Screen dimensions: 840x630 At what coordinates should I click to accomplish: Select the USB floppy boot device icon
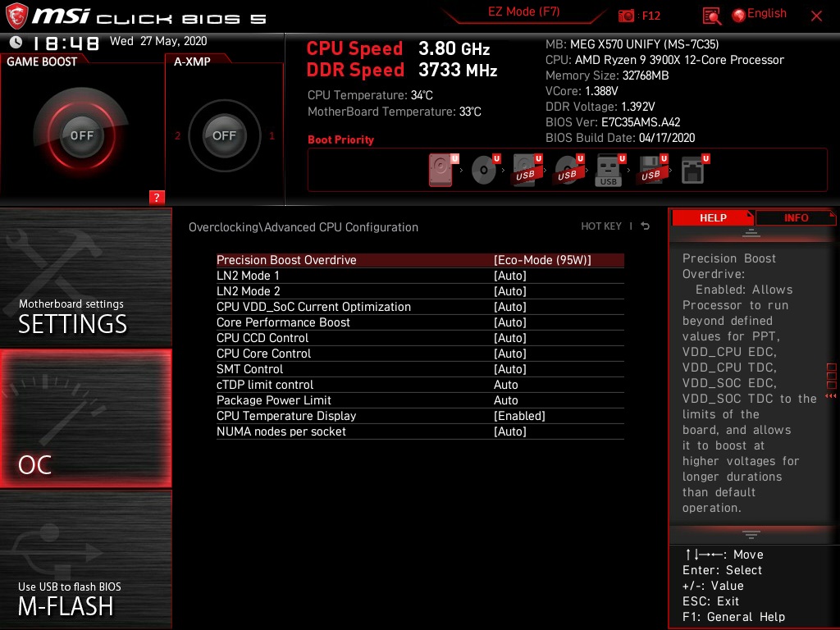point(651,170)
